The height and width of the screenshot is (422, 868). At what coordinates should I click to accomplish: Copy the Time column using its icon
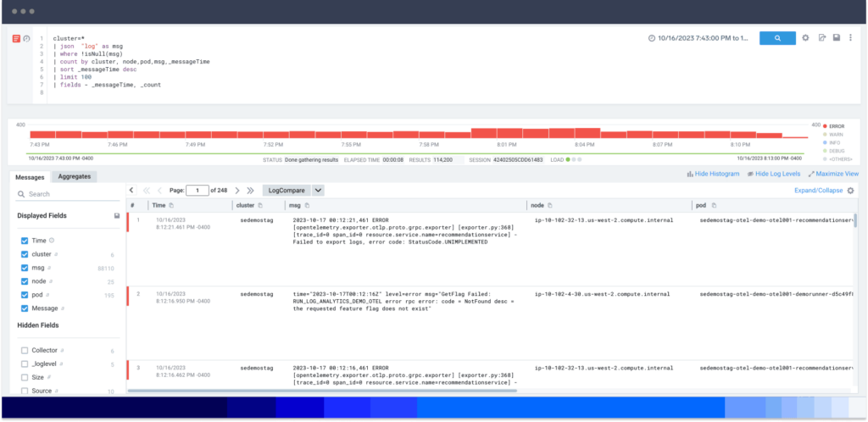[x=171, y=205]
